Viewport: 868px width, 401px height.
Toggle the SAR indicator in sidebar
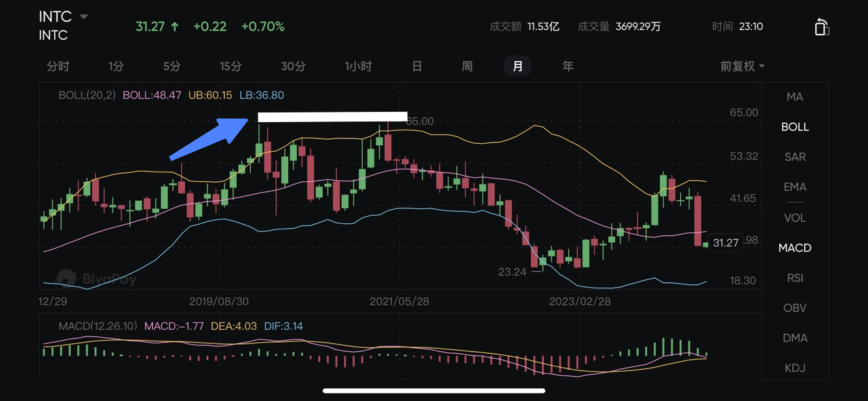[x=795, y=157]
